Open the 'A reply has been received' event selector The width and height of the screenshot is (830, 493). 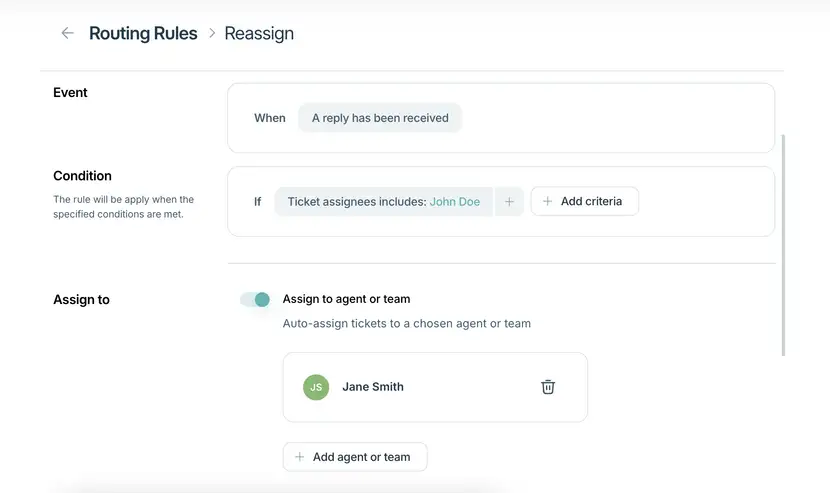380,118
